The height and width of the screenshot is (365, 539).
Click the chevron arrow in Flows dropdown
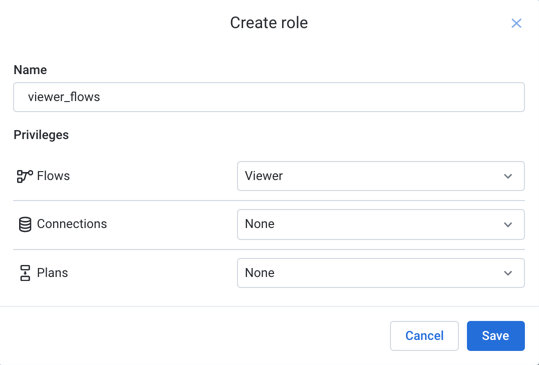pos(508,176)
